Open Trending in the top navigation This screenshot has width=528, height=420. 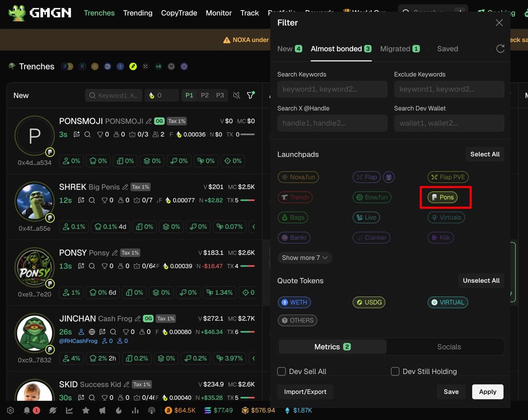click(138, 13)
